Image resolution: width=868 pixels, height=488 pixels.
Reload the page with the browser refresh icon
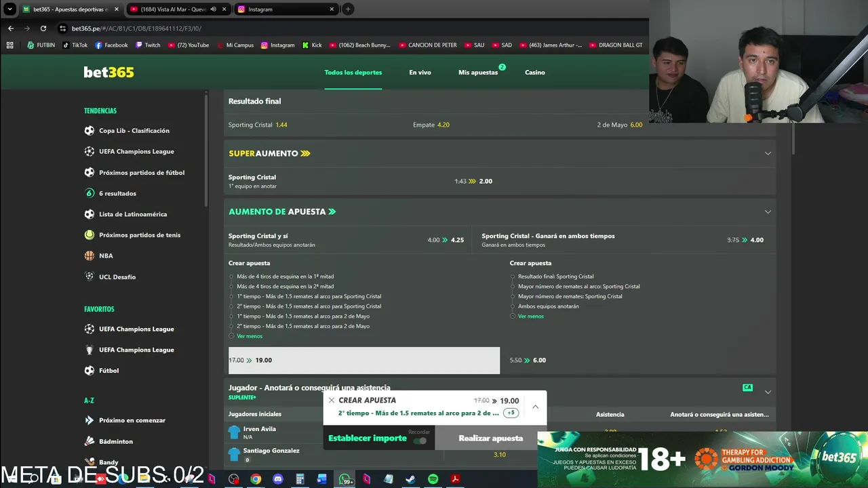click(43, 28)
